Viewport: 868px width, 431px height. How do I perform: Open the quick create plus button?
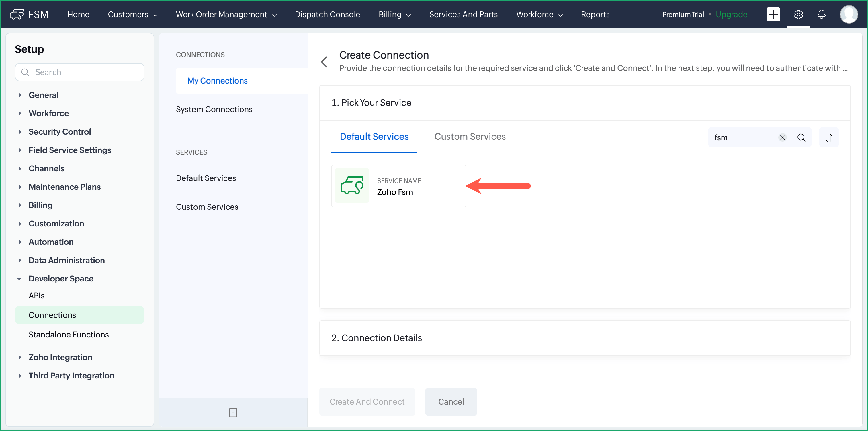[773, 14]
